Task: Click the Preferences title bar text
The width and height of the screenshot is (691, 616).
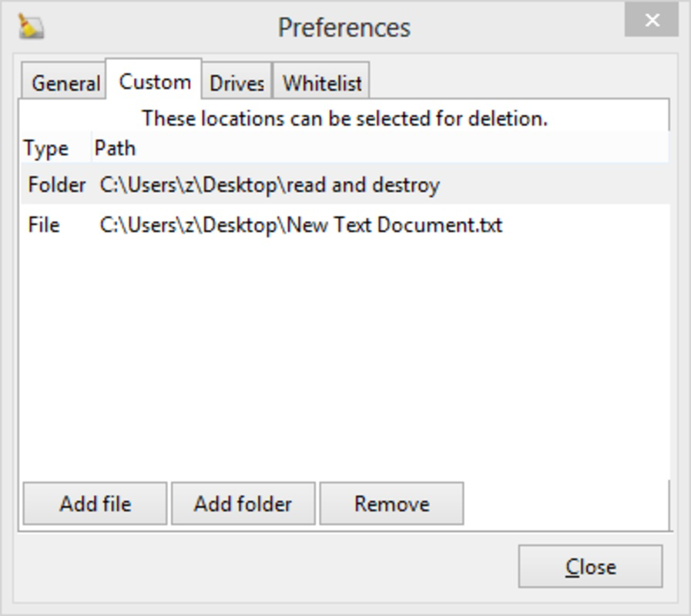Action: point(344,27)
